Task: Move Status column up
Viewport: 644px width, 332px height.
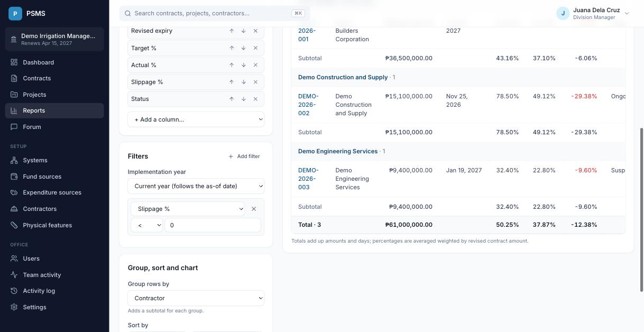Action: click(232, 99)
